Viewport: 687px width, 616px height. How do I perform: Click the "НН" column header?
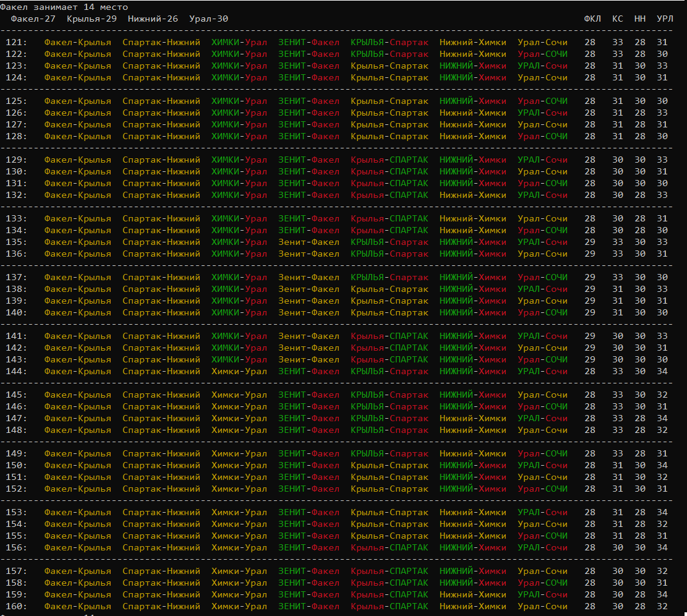click(x=639, y=19)
